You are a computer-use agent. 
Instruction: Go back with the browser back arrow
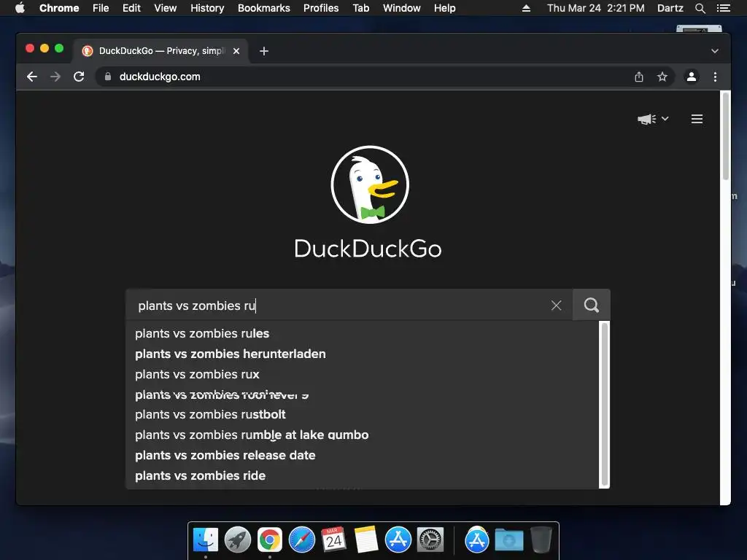click(32, 77)
